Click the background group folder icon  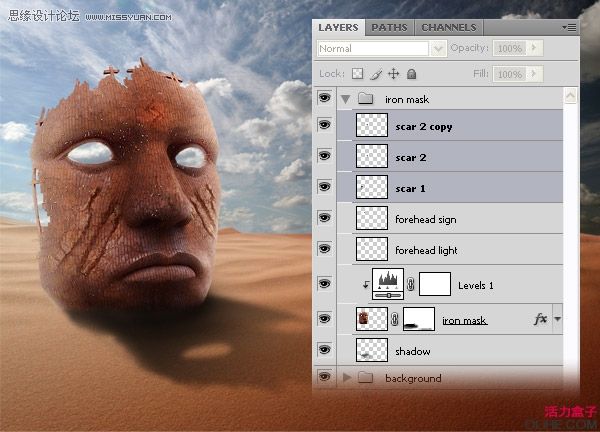[x=365, y=378]
